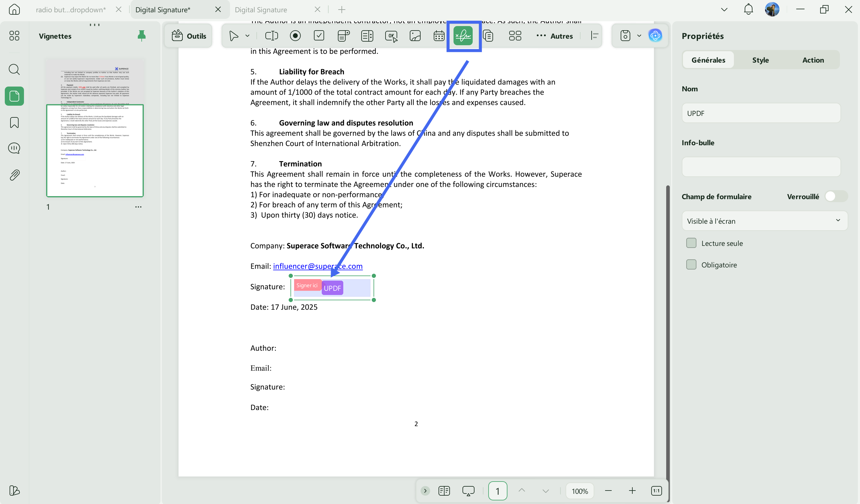Viewport: 860px width, 504px height.
Task: Open the search panel in the sidebar
Action: point(14,69)
